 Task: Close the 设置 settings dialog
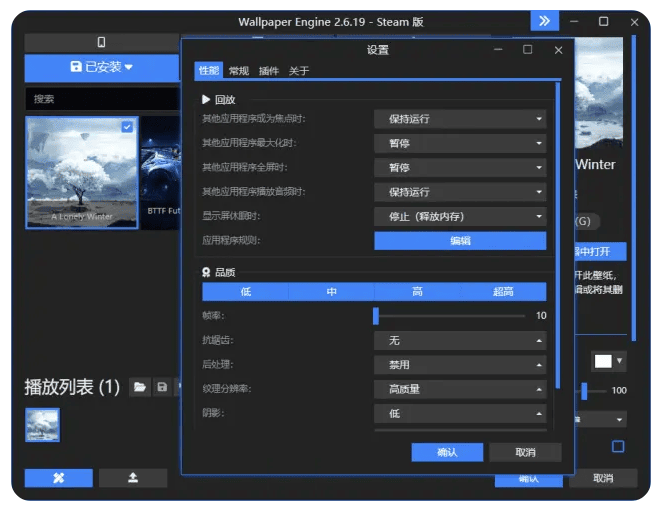[558, 50]
